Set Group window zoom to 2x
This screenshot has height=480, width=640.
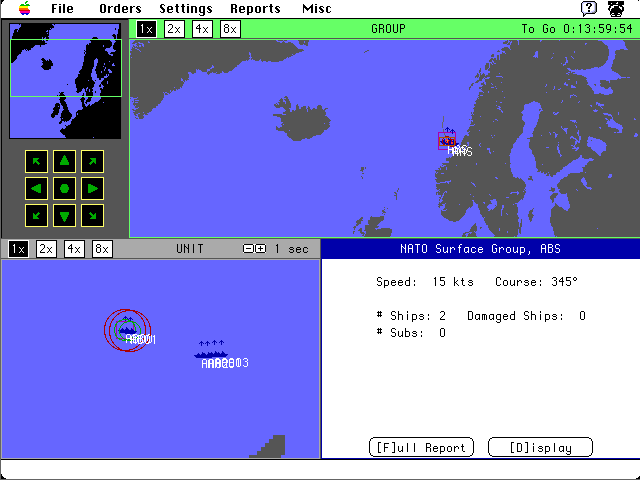tap(174, 29)
